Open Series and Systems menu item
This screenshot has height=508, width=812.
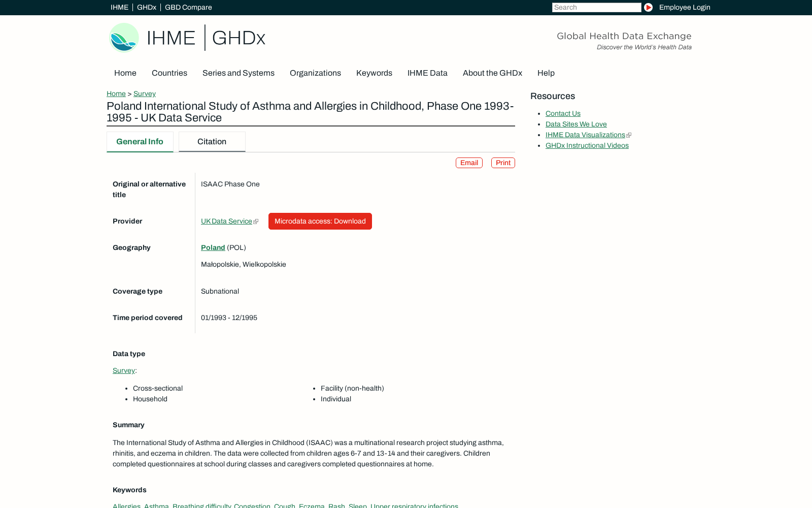click(239, 73)
